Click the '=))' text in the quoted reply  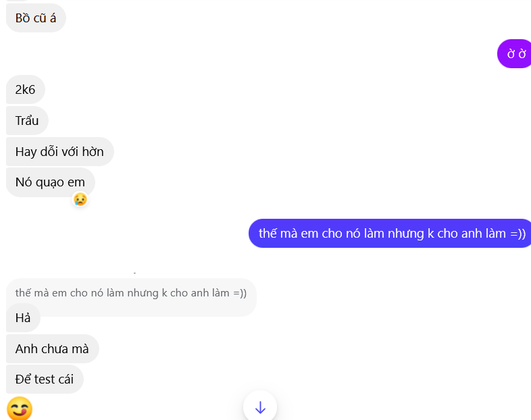(240, 293)
